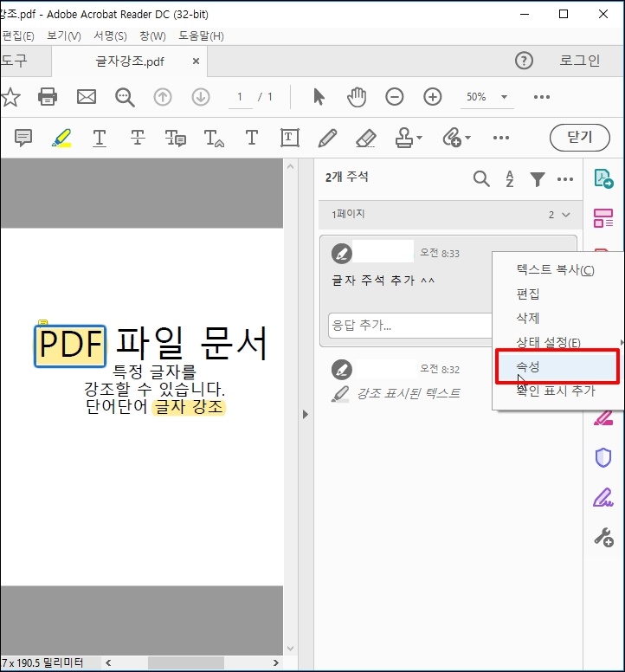Add a sticky note comment
Screen dimensions: 625x672
pyautogui.click(x=23, y=138)
